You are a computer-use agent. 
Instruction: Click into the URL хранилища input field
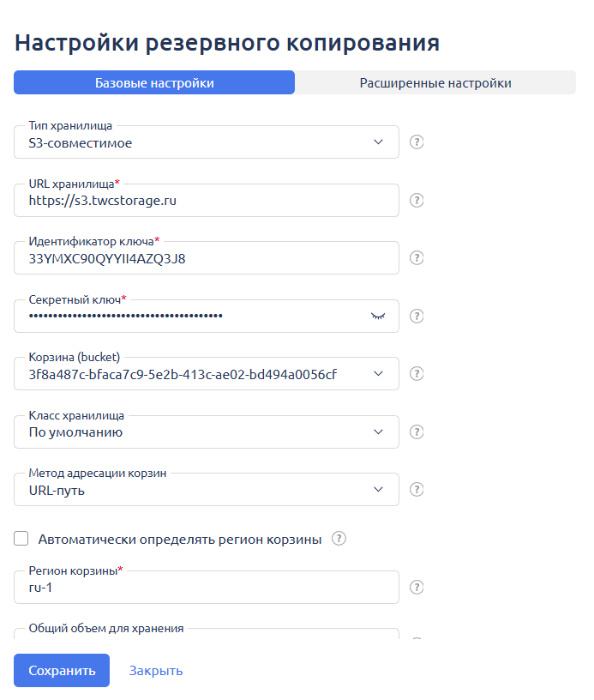point(206,201)
